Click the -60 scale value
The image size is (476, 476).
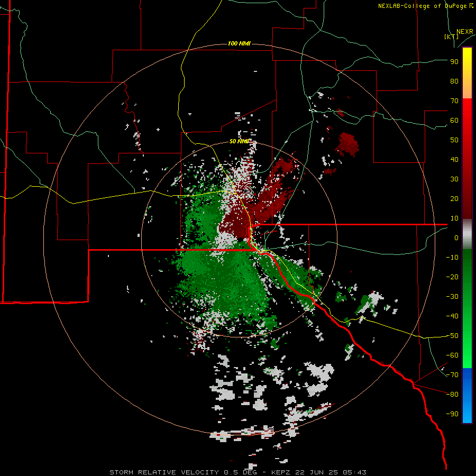pos(452,355)
